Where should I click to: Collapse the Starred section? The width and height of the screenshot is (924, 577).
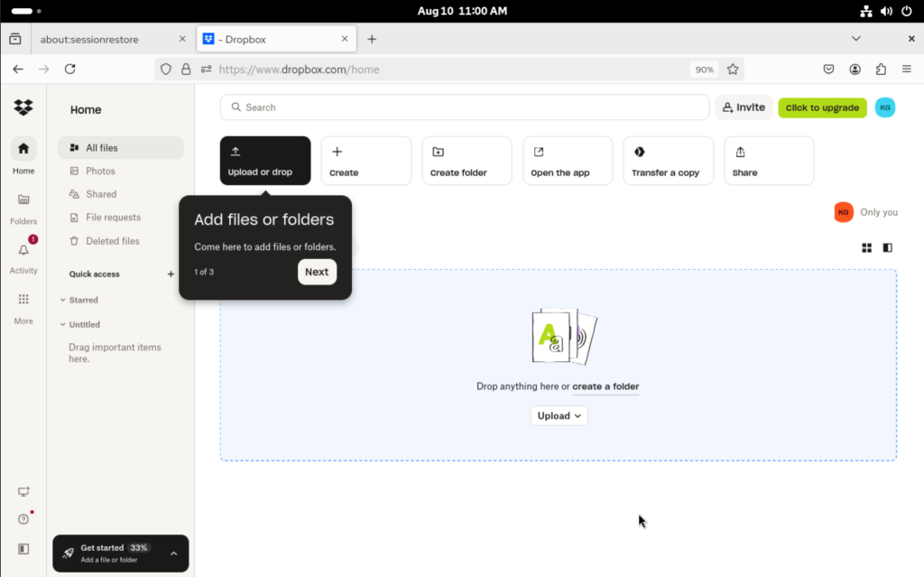point(62,300)
